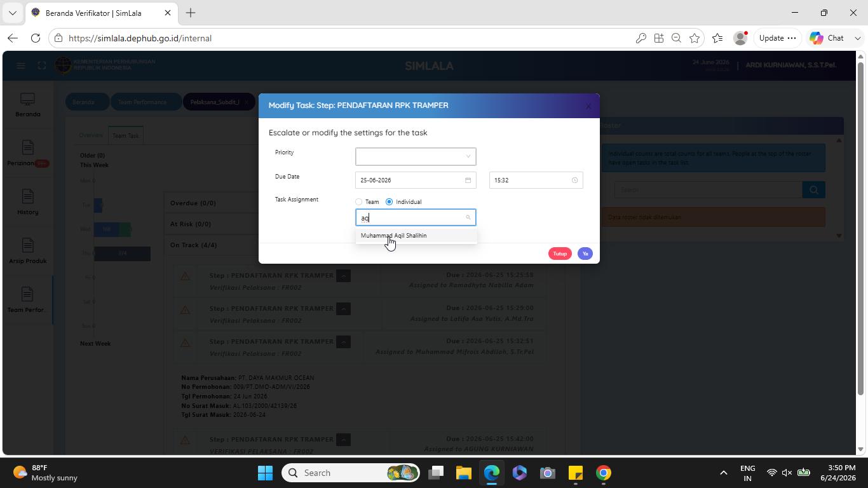Expand the Overdue (0/0) section
This screenshot has width=868, height=488.
193,203
